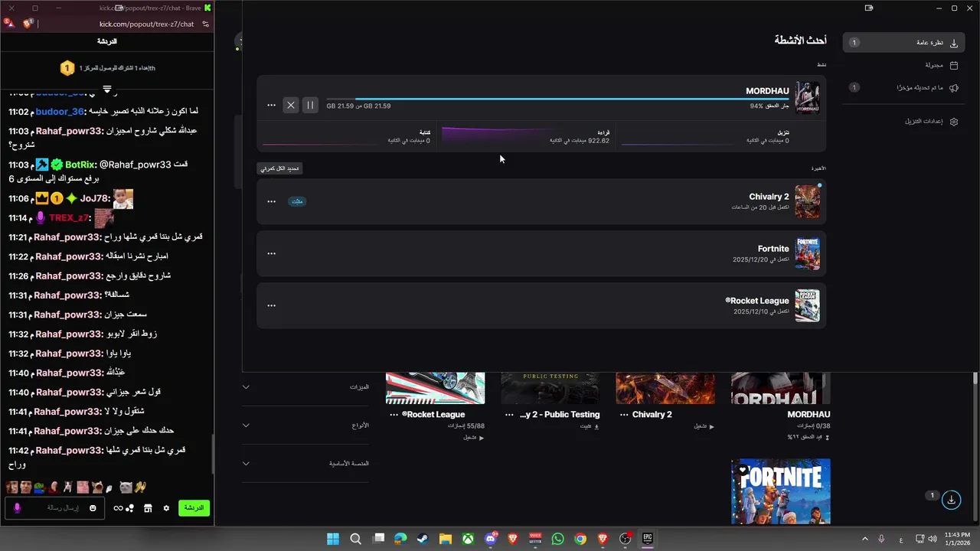Insert the white cat emote from the emote row
This screenshot has width=980, height=551.
click(x=126, y=487)
